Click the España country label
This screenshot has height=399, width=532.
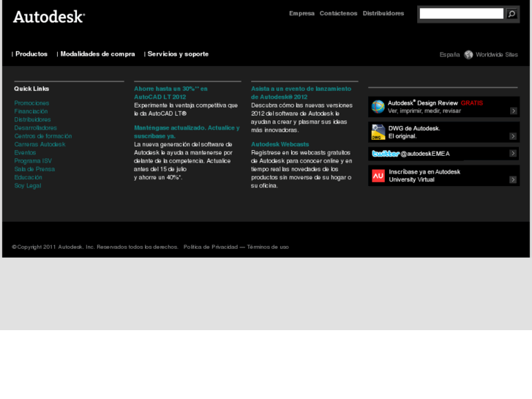click(449, 55)
